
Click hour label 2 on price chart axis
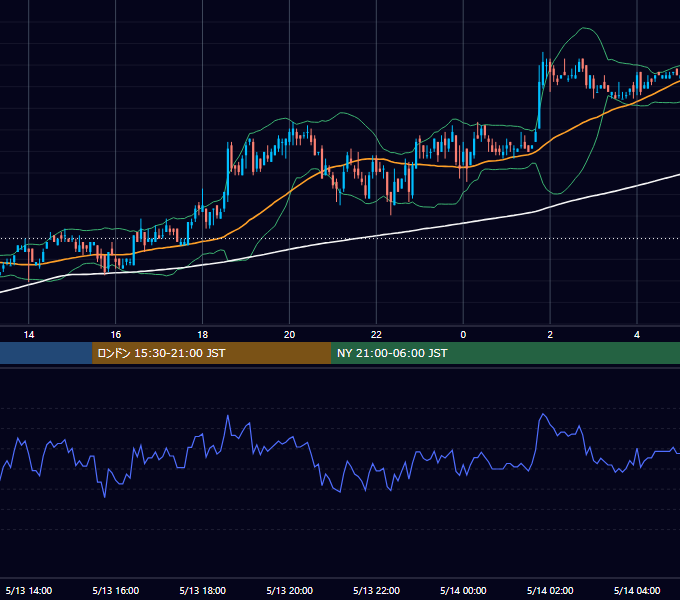[x=550, y=335]
